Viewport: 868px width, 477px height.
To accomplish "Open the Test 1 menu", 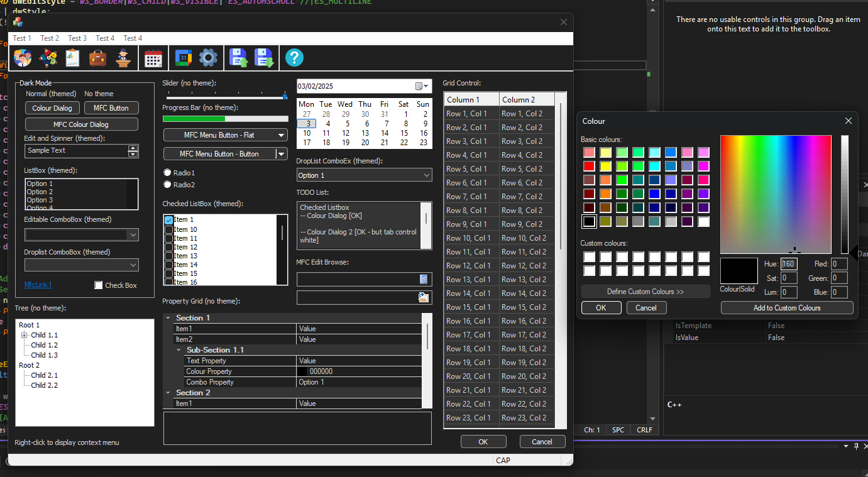I will (x=23, y=38).
